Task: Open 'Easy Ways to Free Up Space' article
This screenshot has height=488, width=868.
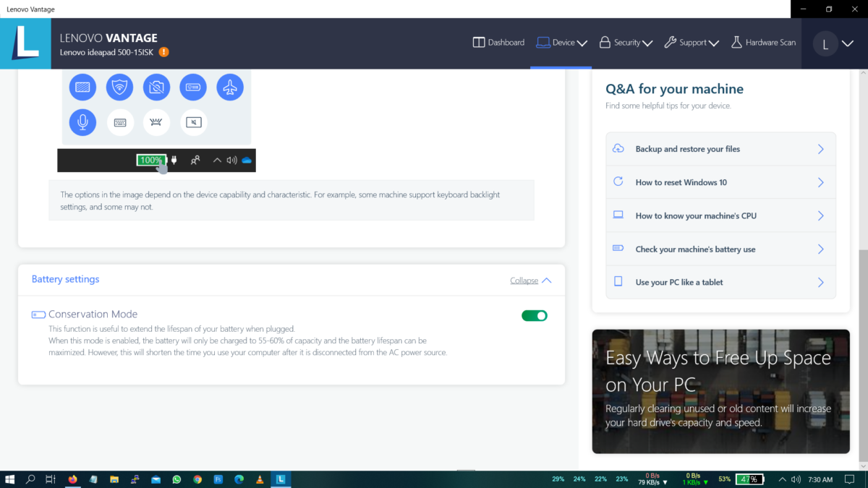Action: (x=720, y=391)
